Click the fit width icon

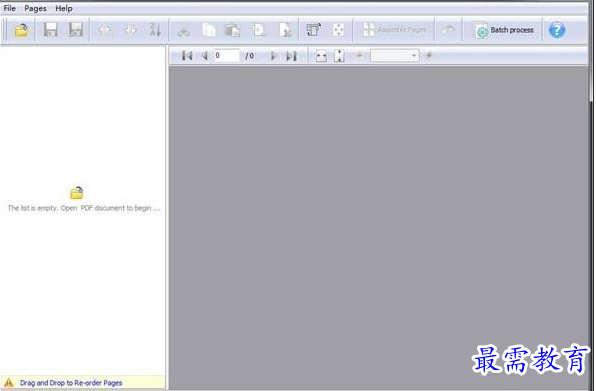(321, 56)
